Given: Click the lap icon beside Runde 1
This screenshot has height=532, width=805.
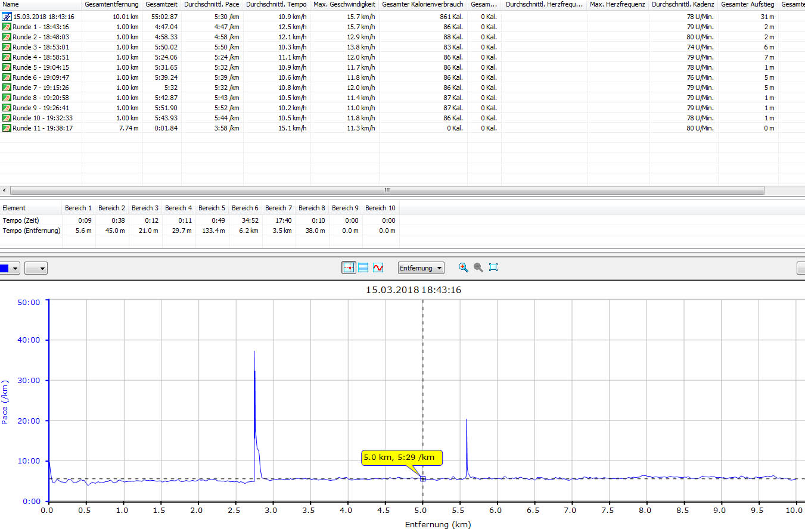Looking at the screenshot, I should pyautogui.click(x=7, y=27).
